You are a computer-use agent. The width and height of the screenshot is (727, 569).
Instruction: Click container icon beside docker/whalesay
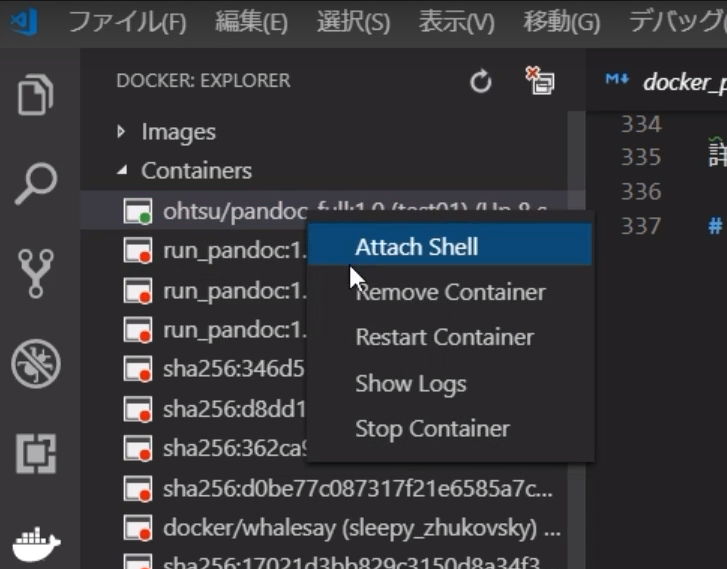click(138, 528)
